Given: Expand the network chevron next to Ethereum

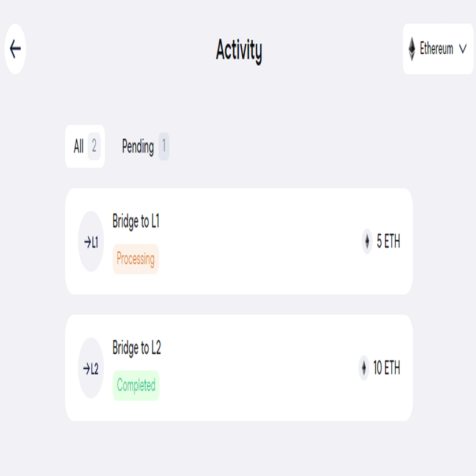Looking at the screenshot, I should point(463,49).
